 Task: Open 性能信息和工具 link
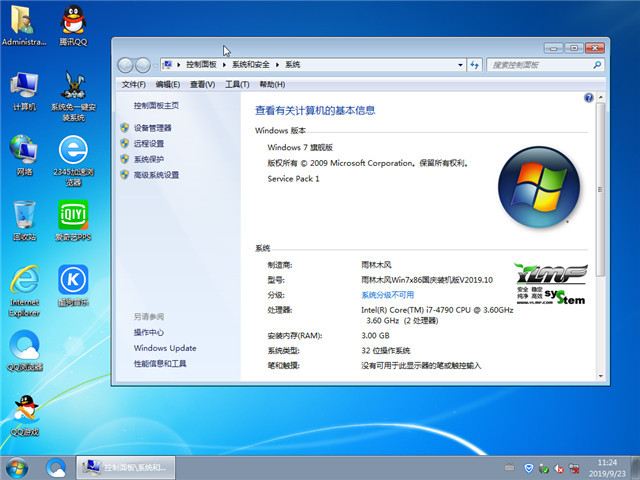tap(160, 364)
